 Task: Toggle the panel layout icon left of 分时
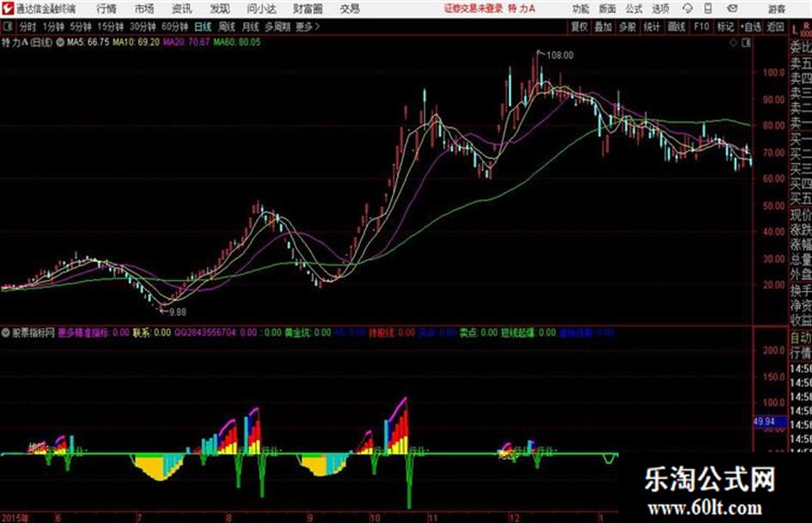tap(8, 27)
